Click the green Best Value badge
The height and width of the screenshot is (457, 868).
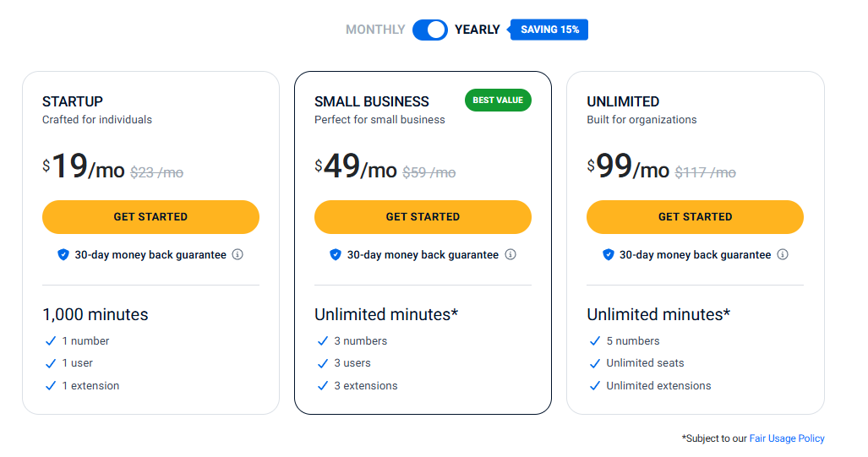(498, 101)
